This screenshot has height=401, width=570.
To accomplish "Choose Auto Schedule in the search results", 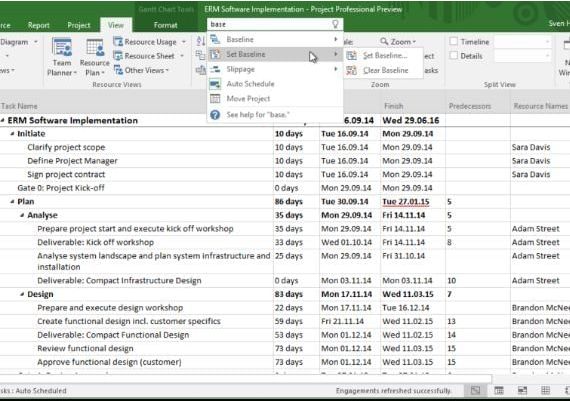I will (275, 84).
